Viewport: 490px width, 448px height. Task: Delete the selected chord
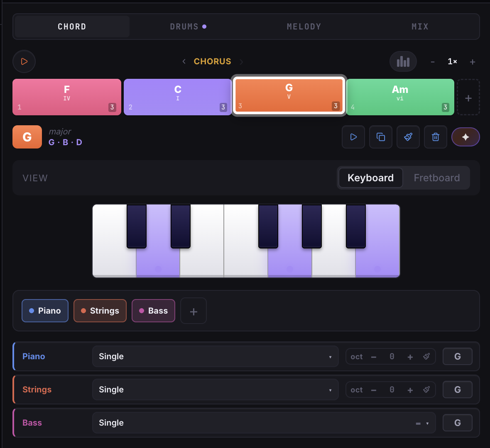(x=436, y=137)
